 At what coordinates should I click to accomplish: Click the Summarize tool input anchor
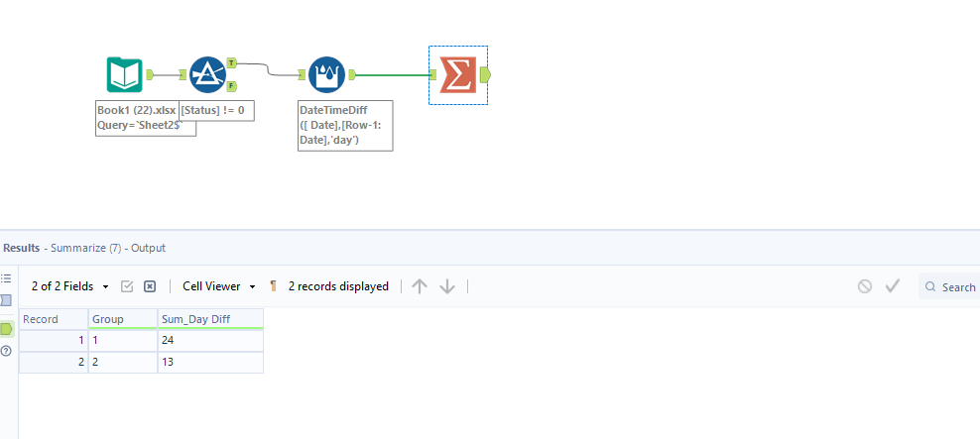point(433,75)
